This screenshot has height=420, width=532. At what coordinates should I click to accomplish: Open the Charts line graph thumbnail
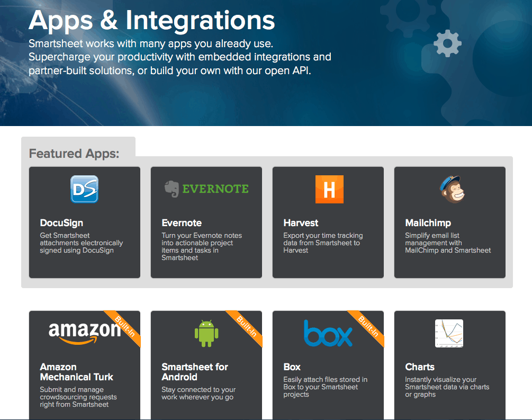pyautogui.click(x=449, y=334)
